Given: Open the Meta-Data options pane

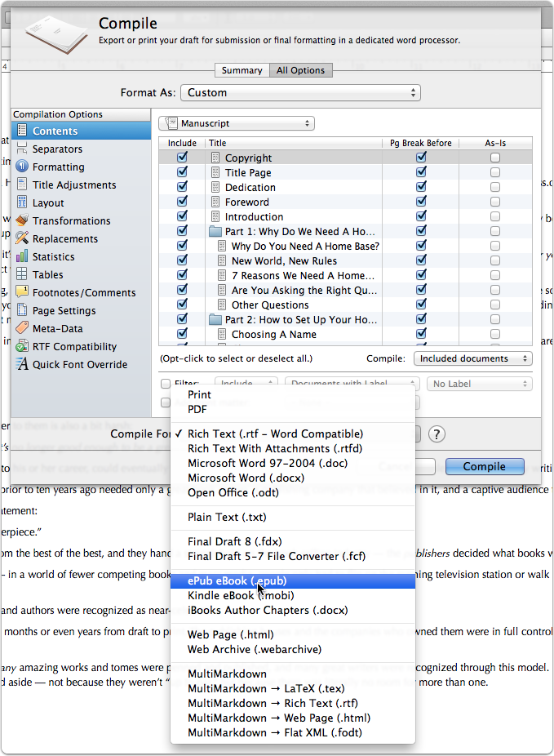Looking at the screenshot, I should (x=81, y=328).
